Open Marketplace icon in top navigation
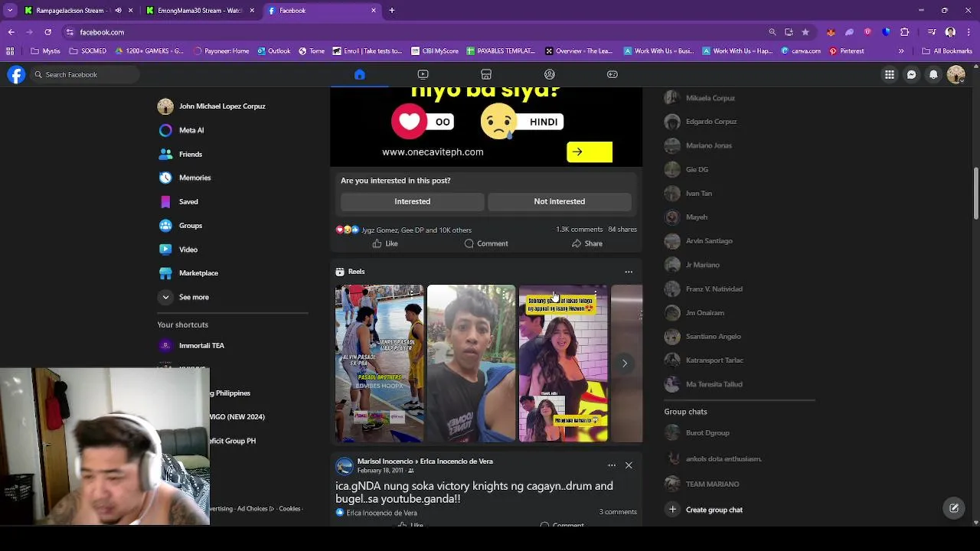This screenshot has height=551, width=980. click(x=486, y=74)
